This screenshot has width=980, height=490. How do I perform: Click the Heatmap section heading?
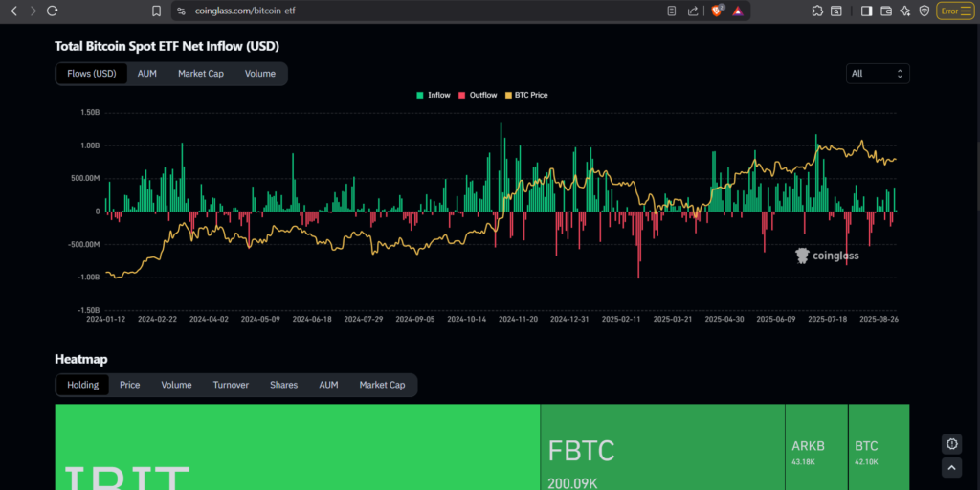[x=81, y=360]
